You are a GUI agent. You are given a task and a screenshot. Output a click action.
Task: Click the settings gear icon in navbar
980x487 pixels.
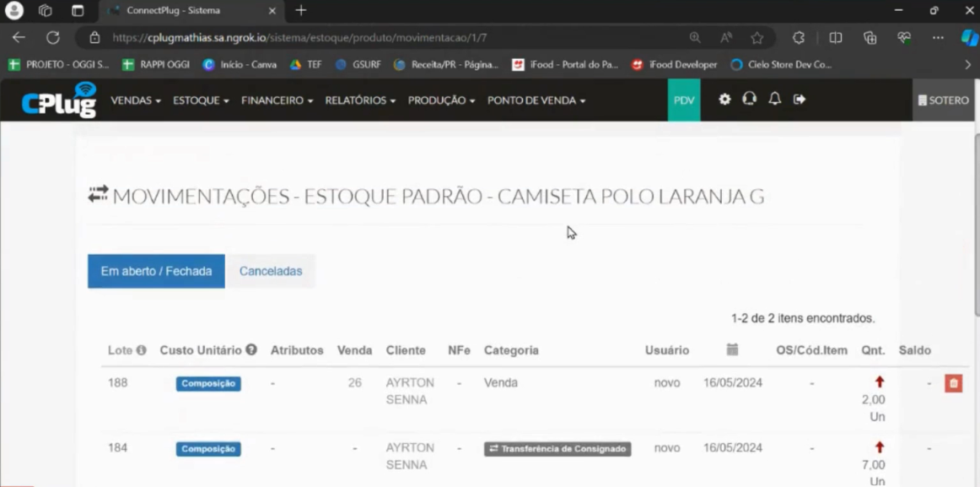[x=724, y=100]
